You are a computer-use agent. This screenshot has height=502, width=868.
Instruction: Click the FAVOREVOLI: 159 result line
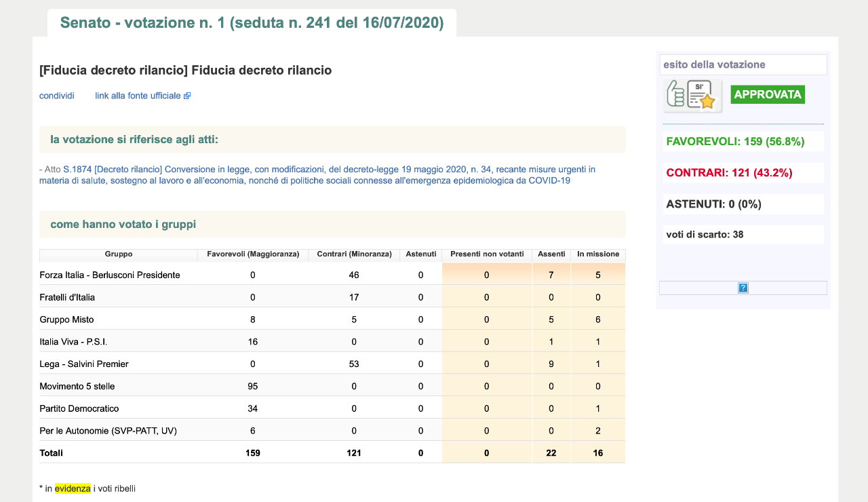click(x=735, y=142)
